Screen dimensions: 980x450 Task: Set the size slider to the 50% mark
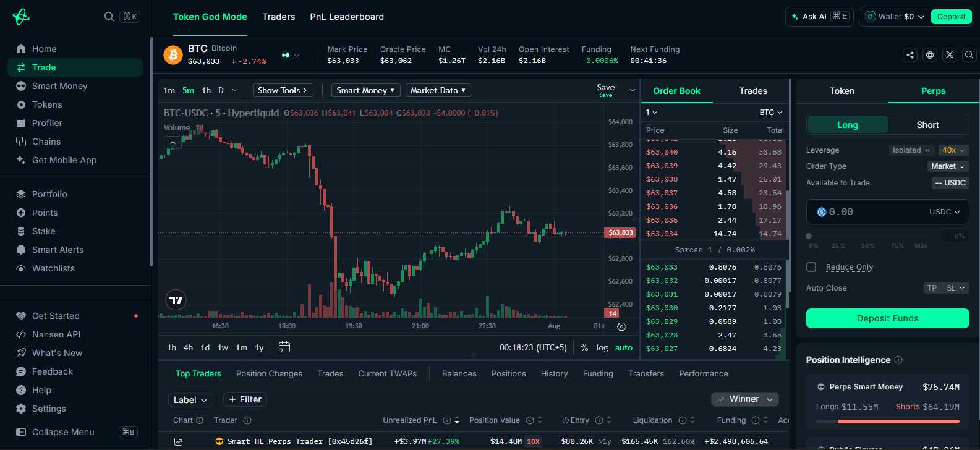pyautogui.click(x=868, y=246)
